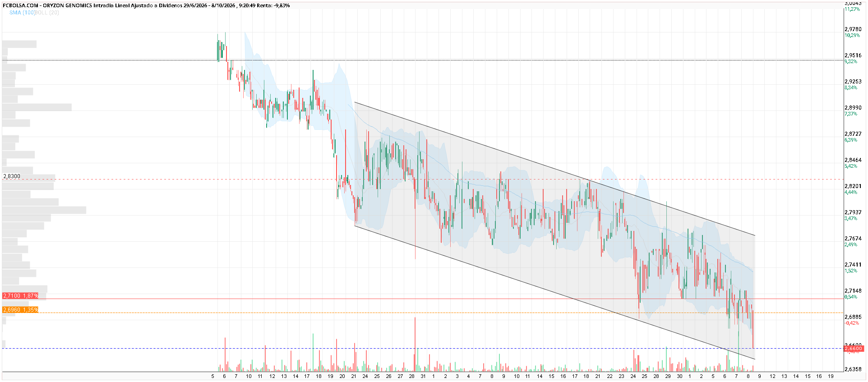
Task: Click the 2,7674 price axis label
Action: [853, 239]
